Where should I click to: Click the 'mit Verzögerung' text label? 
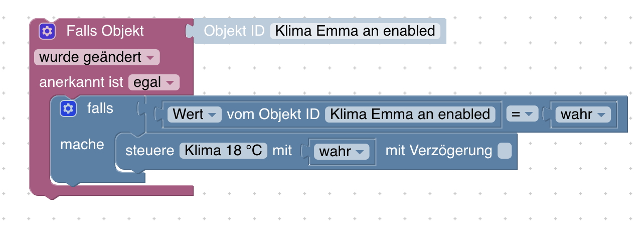click(438, 151)
